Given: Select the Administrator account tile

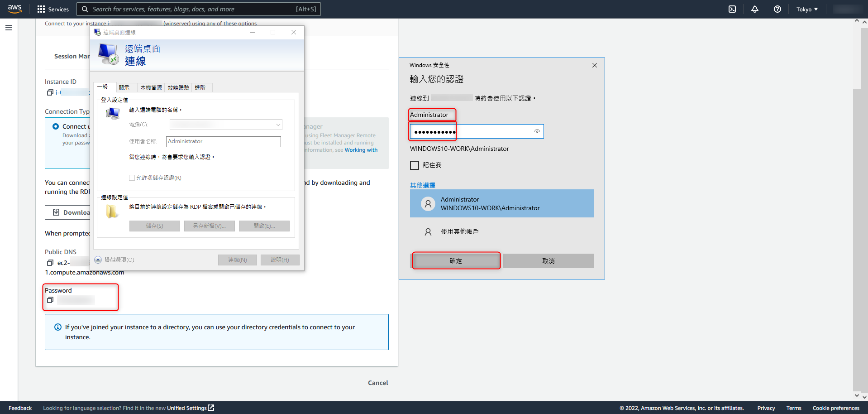Looking at the screenshot, I should [501, 203].
